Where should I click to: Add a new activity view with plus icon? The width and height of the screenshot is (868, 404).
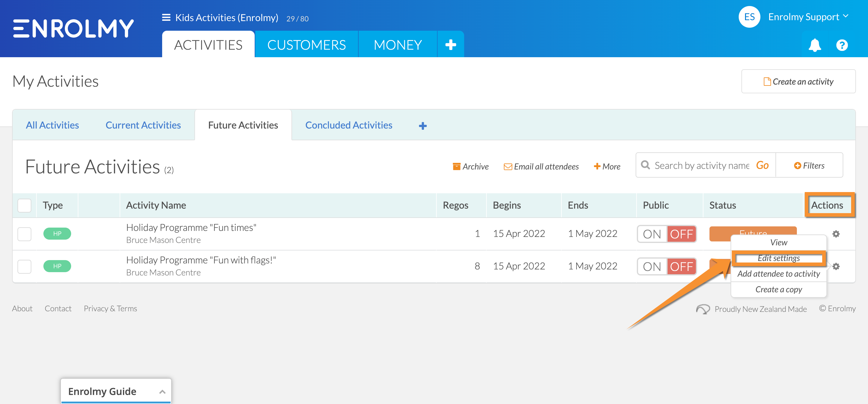[423, 126]
